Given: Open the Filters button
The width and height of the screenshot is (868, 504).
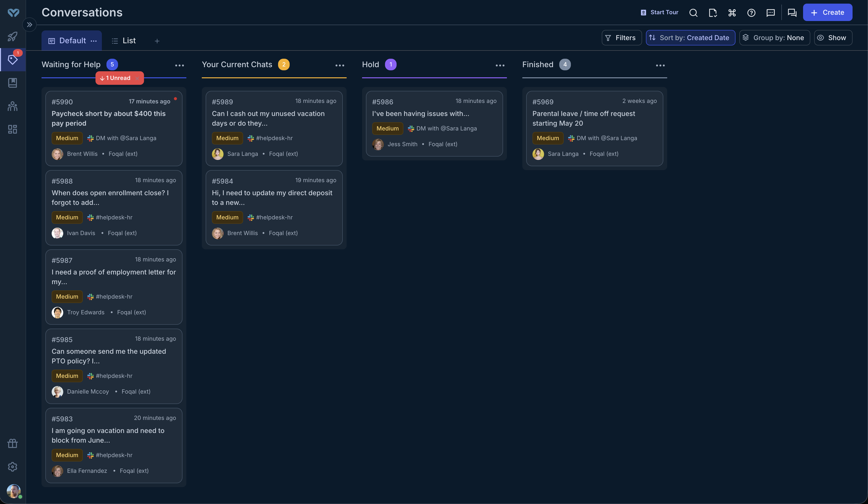Looking at the screenshot, I should pyautogui.click(x=621, y=38).
